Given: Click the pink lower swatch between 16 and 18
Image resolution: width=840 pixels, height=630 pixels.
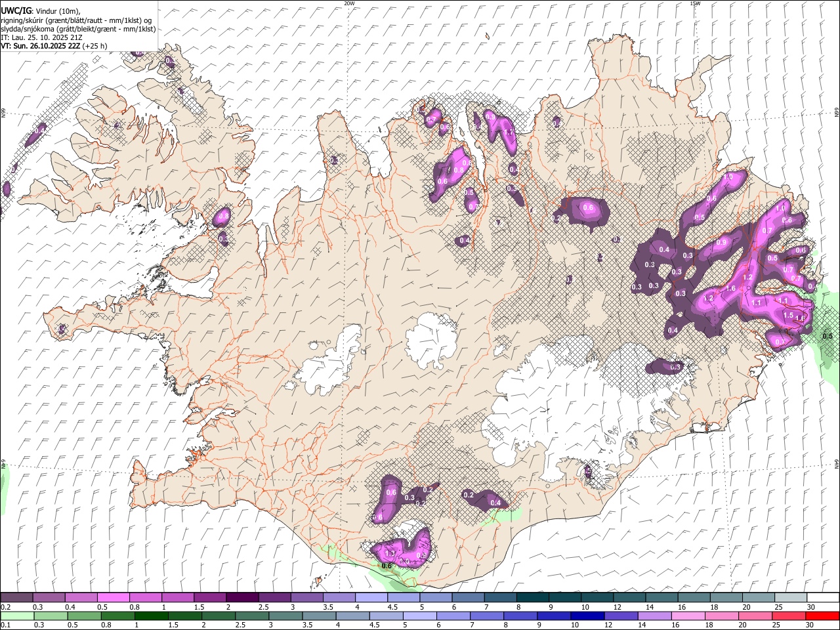Looking at the screenshot, I should 688,616.
